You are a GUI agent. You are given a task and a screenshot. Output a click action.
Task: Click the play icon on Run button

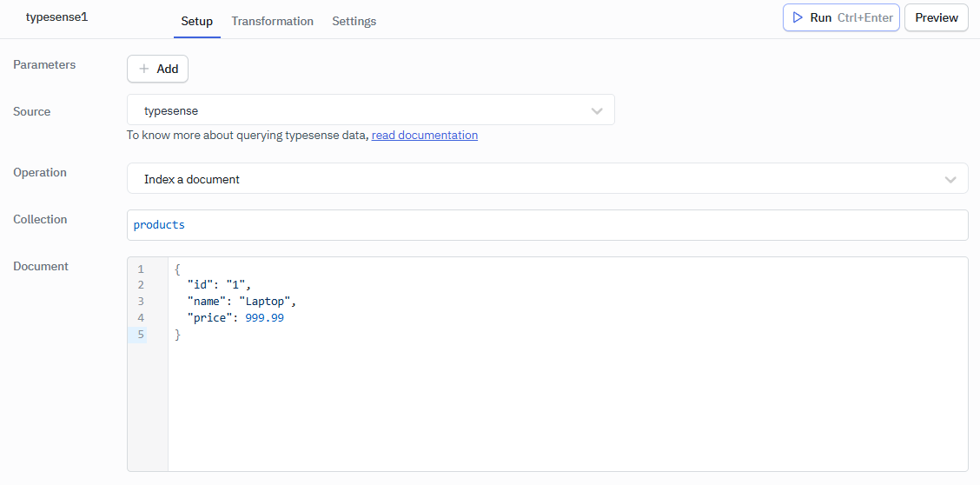[798, 17]
